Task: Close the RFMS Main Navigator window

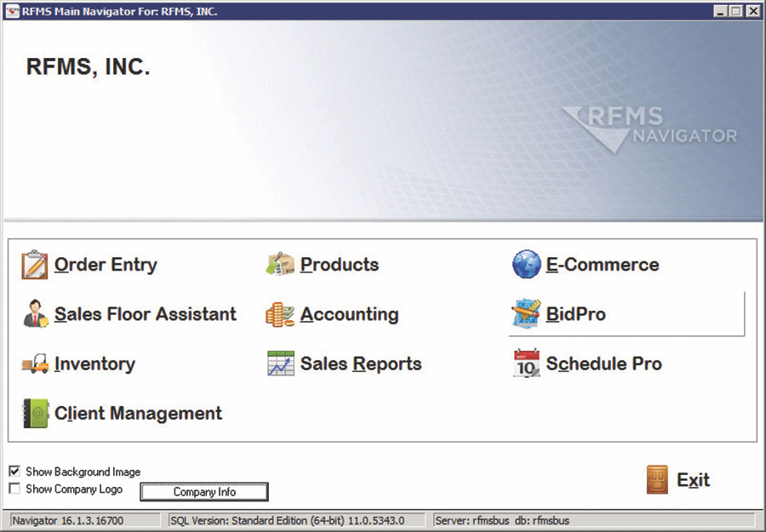Action: pyautogui.click(x=753, y=11)
